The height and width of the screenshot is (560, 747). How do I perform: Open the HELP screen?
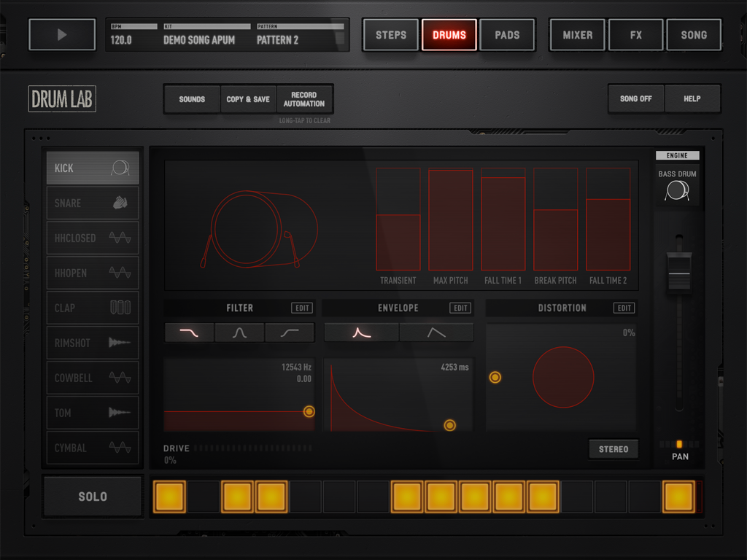(x=692, y=98)
